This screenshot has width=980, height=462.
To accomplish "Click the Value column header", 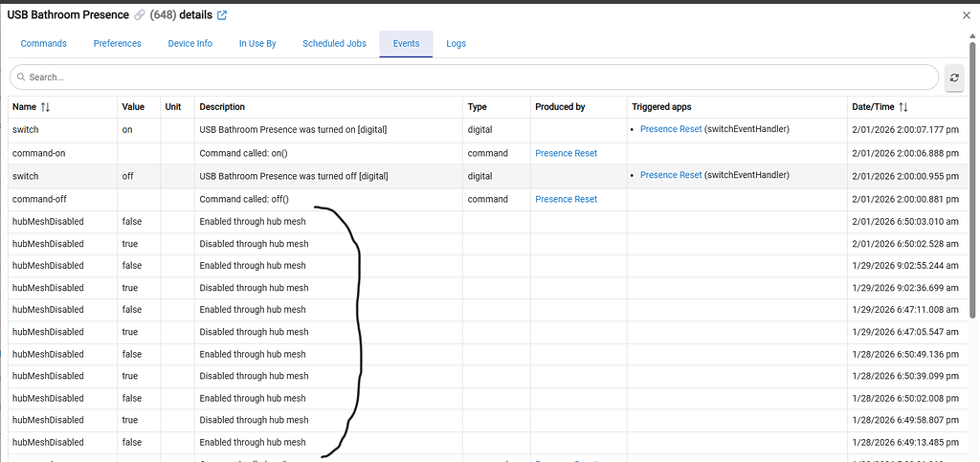I will [x=133, y=107].
